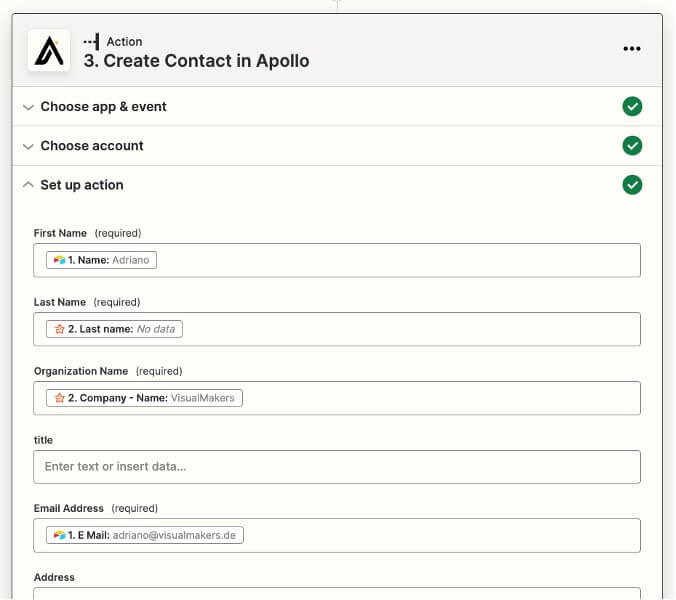Image resolution: width=676 pixels, height=600 pixels.
Task: Click the 'Organization Name' field label
Action: pyautogui.click(x=81, y=371)
